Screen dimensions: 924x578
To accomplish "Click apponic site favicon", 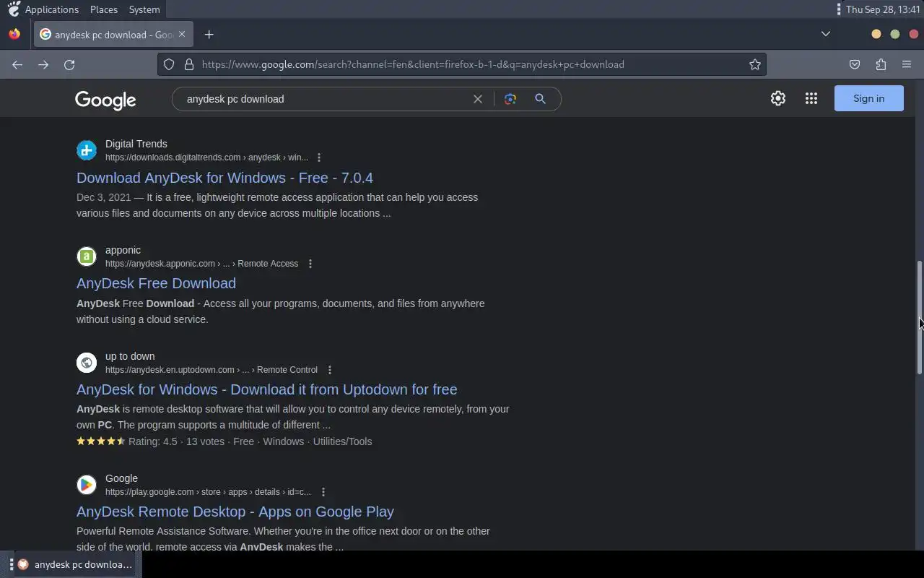I will 87,256.
